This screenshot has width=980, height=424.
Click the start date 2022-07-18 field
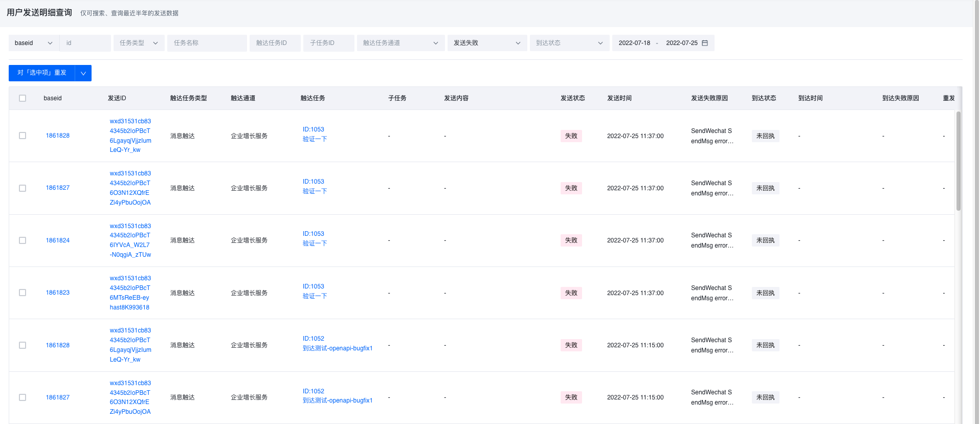(x=634, y=43)
